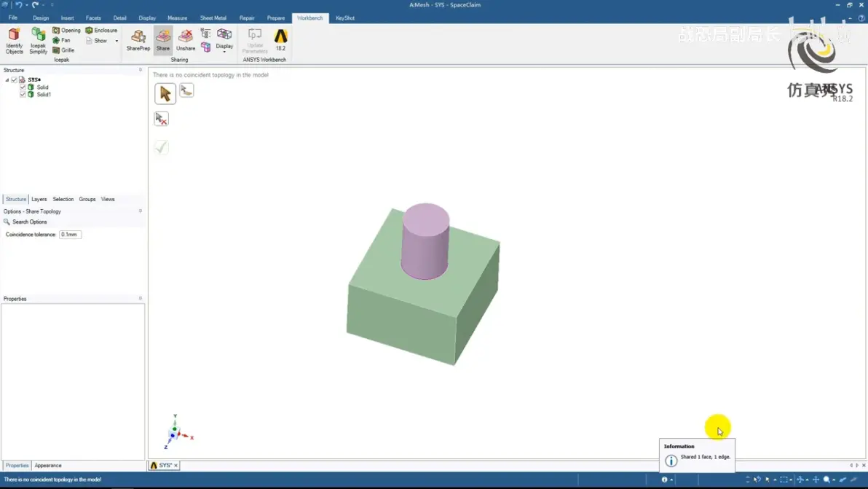Open the Show dropdown arrow
868x489 pixels.
point(117,41)
